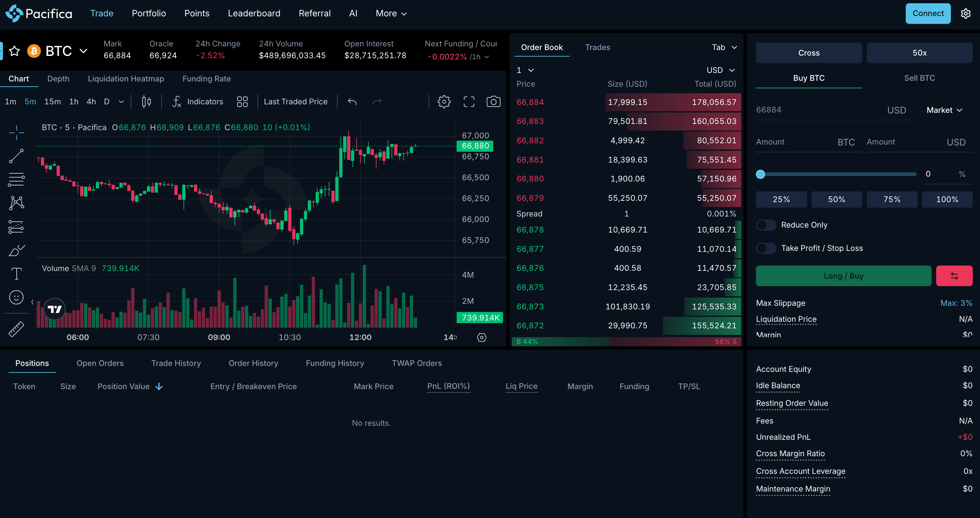Click the chart screenshot camera icon
The image size is (980, 518).
(493, 102)
